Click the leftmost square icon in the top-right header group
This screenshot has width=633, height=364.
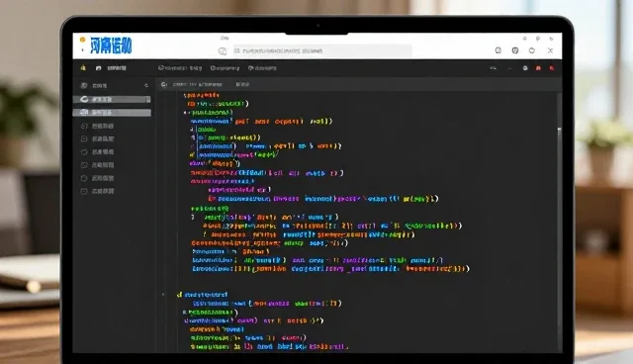[498, 50]
